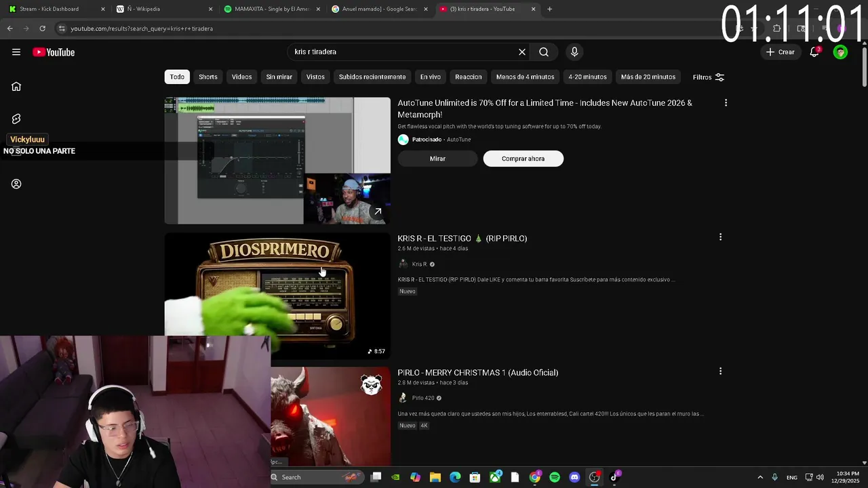
Task: Select the Todo filter chip
Action: (x=177, y=77)
